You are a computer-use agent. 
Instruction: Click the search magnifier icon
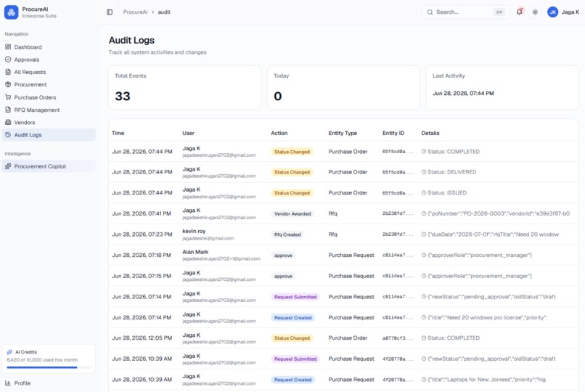(x=430, y=12)
